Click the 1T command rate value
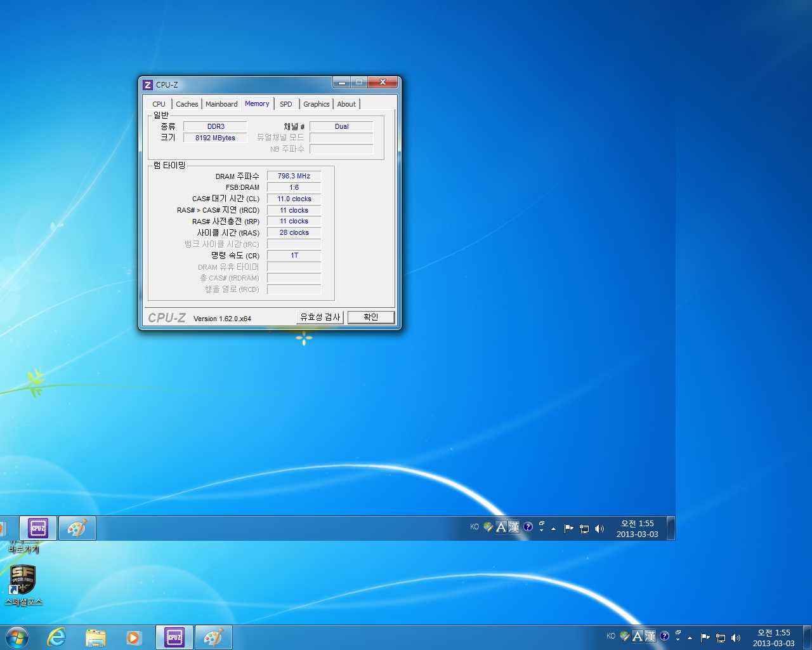 [x=294, y=255]
